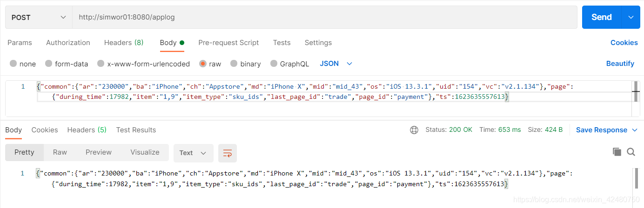The image size is (644, 208).
Task: Choose x-www-form-urlencoded body type
Action: [101, 64]
